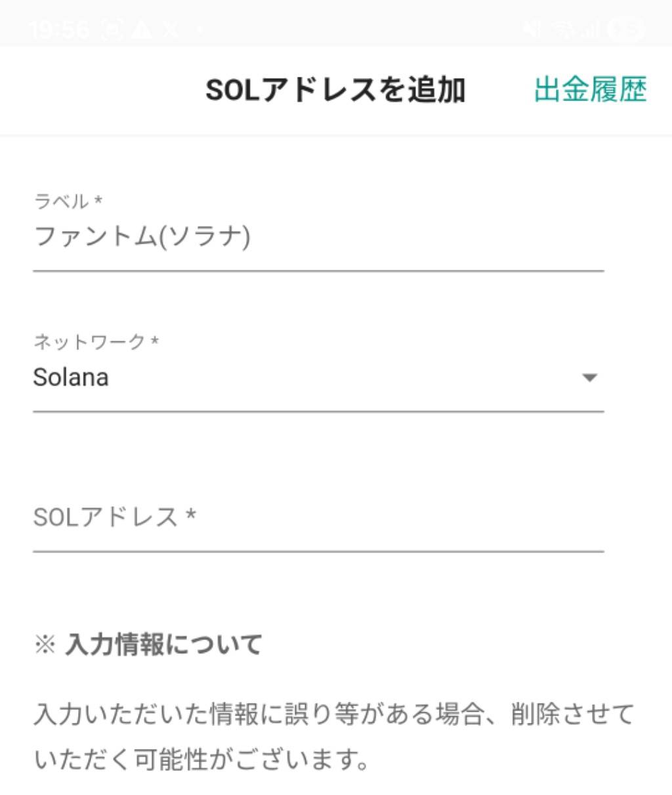Click the ※ reference mark before the notice

pos(45,645)
